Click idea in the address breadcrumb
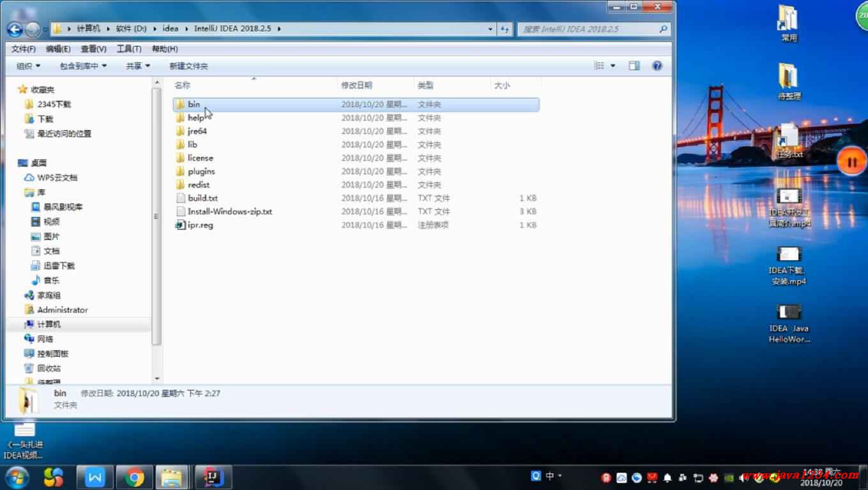The width and height of the screenshot is (868, 490). pos(170,29)
